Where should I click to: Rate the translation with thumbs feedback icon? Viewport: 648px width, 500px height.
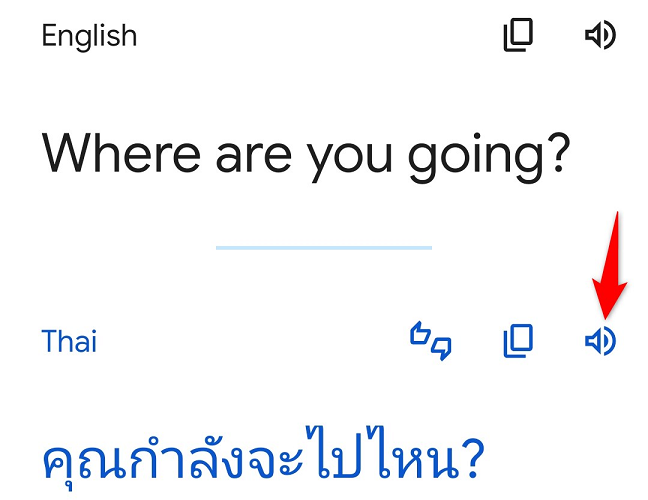tap(431, 342)
